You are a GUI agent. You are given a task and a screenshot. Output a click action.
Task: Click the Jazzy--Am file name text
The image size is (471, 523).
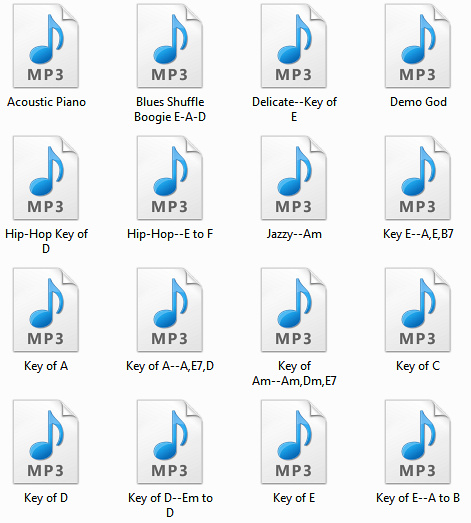[294, 234]
